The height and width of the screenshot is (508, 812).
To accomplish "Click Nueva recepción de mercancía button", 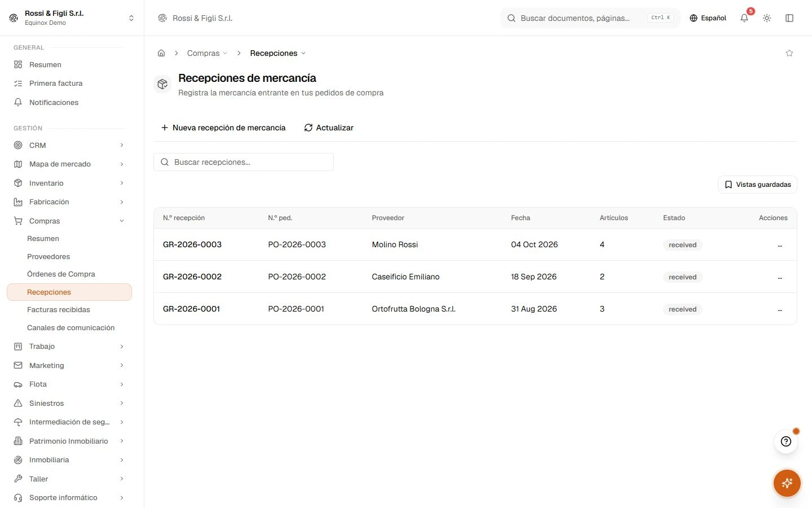I will coord(223,128).
